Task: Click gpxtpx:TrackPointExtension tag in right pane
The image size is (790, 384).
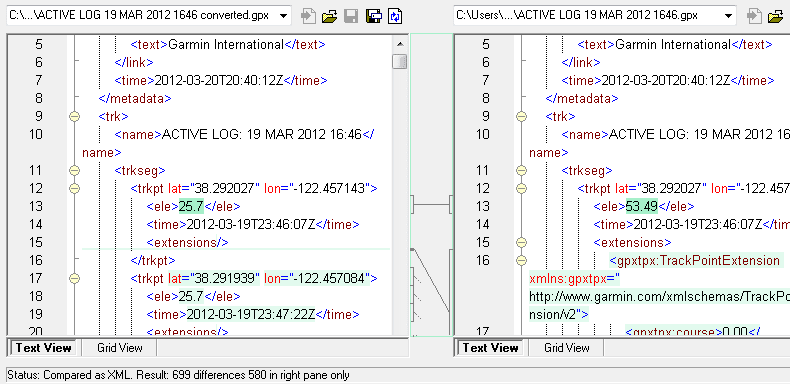Action: coord(694,261)
